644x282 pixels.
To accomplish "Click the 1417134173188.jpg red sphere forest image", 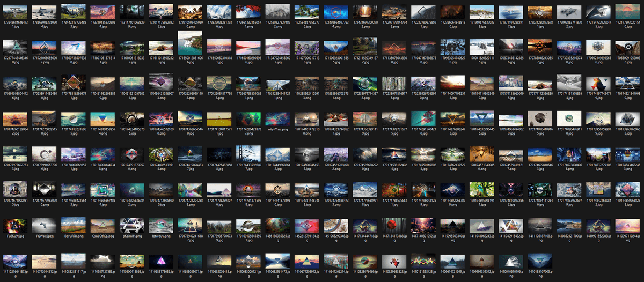I will 392,225.
